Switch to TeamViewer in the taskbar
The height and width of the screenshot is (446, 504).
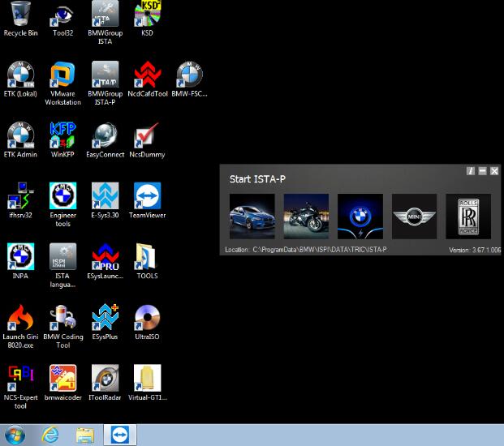point(120,435)
